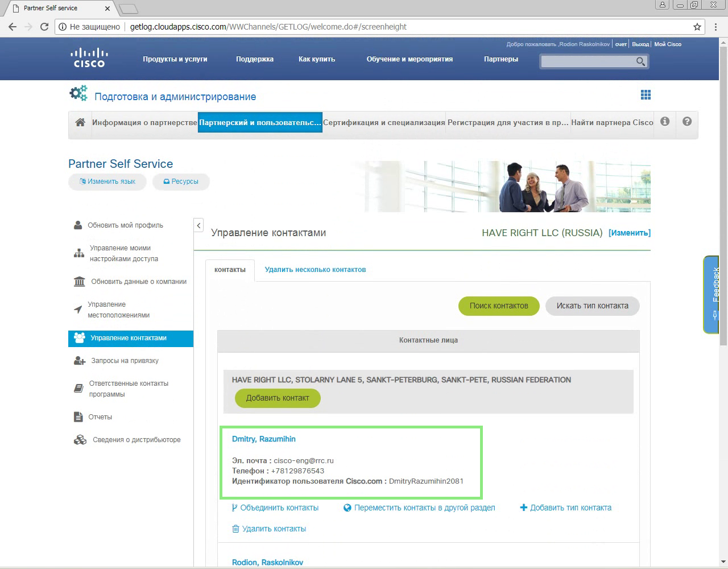Click the Ресурсы button
Viewport: 728px width, 569px height.
(x=181, y=182)
